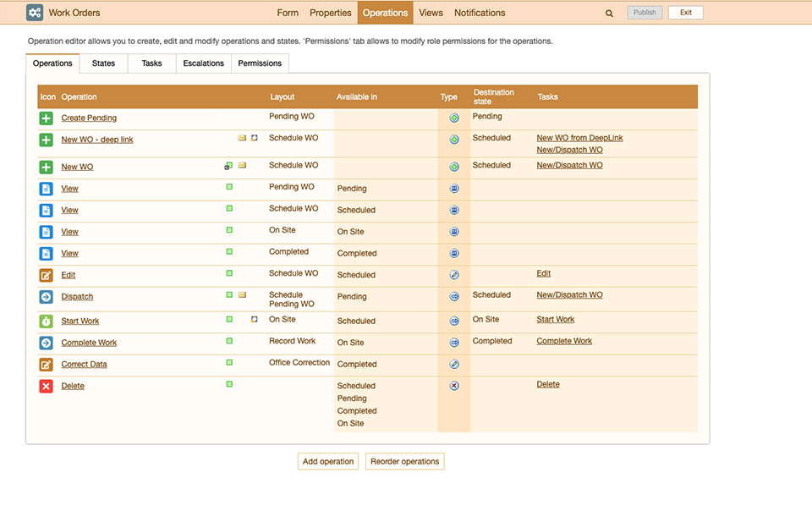The height and width of the screenshot is (511, 812).
Task: Click the blue document icon beside Completed View
Action: (x=46, y=254)
